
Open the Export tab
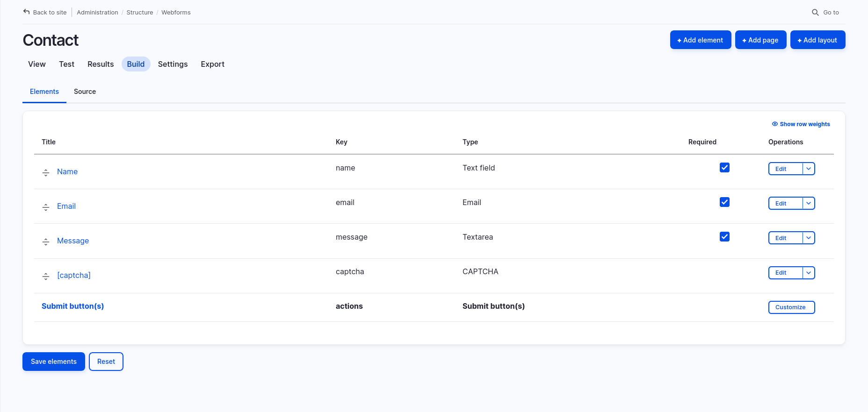tap(212, 64)
